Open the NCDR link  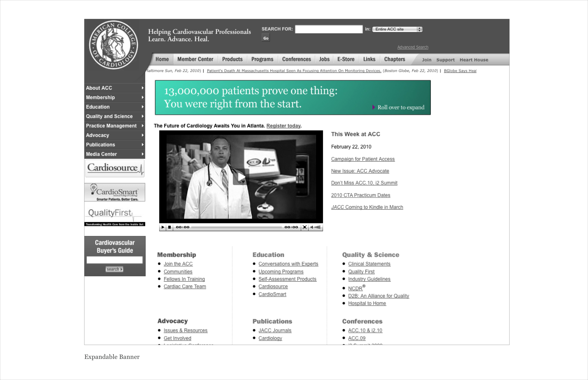(356, 288)
